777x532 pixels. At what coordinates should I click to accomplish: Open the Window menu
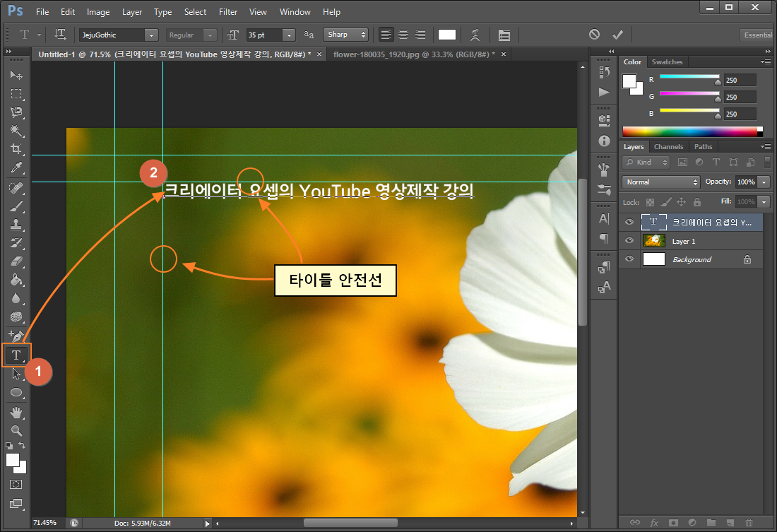coord(295,12)
